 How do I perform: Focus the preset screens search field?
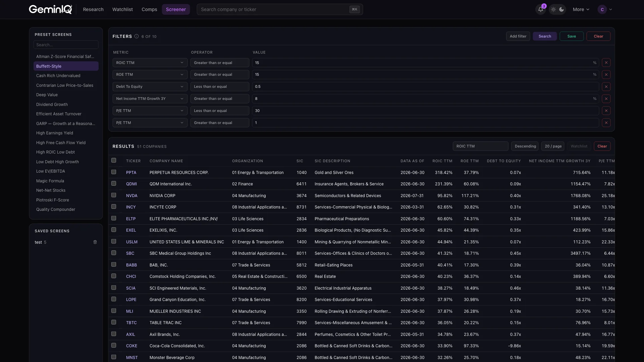pos(66,45)
